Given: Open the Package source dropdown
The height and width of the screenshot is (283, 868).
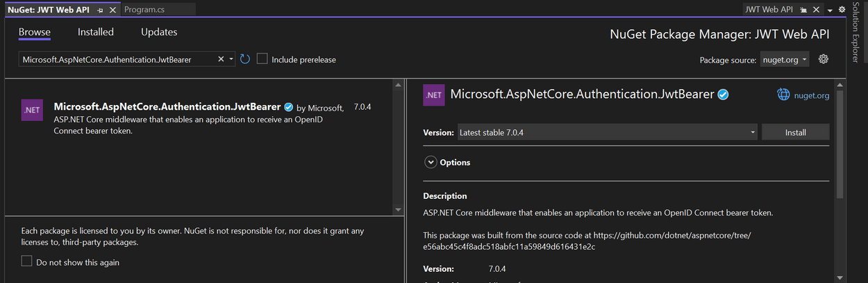Looking at the screenshot, I should tap(785, 60).
